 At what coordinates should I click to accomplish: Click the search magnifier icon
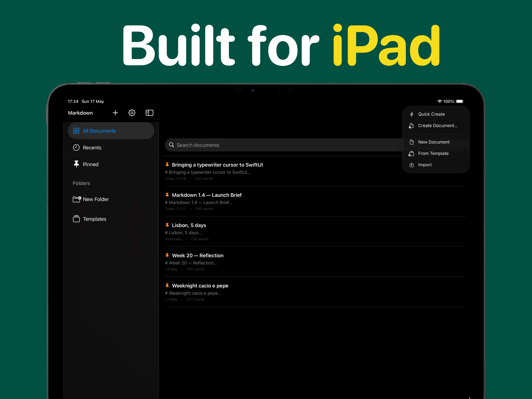point(172,145)
